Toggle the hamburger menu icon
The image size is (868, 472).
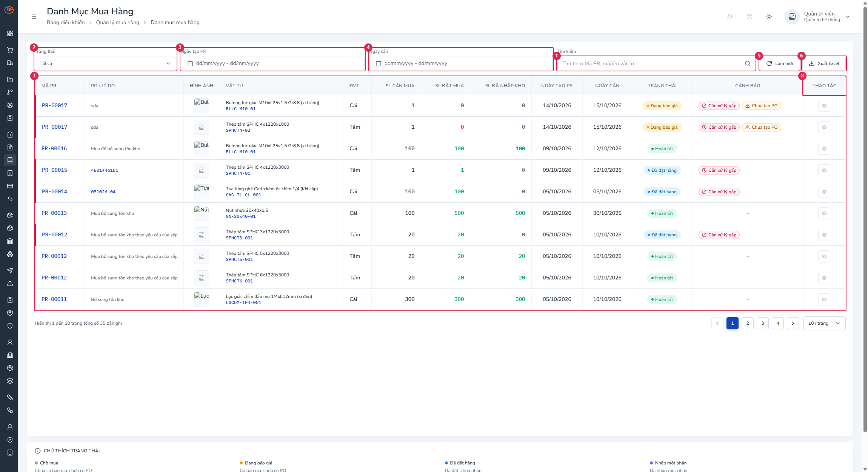click(34, 17)
